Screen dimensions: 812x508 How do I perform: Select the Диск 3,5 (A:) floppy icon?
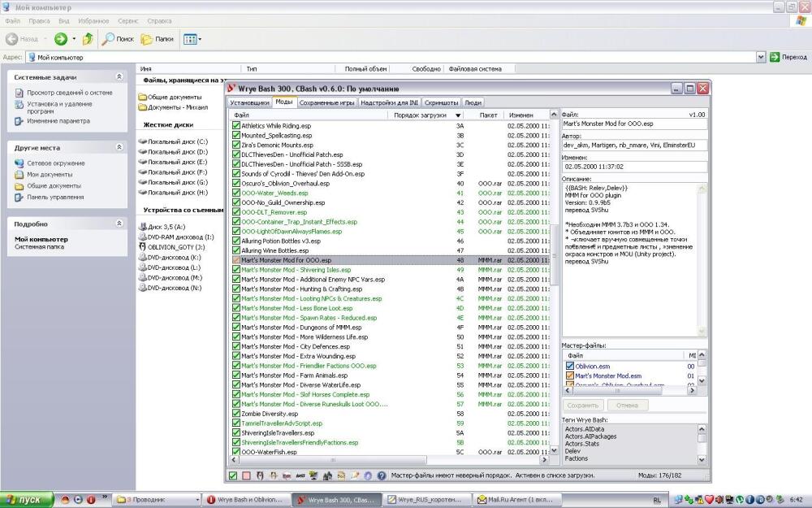(x=143, y=227)
